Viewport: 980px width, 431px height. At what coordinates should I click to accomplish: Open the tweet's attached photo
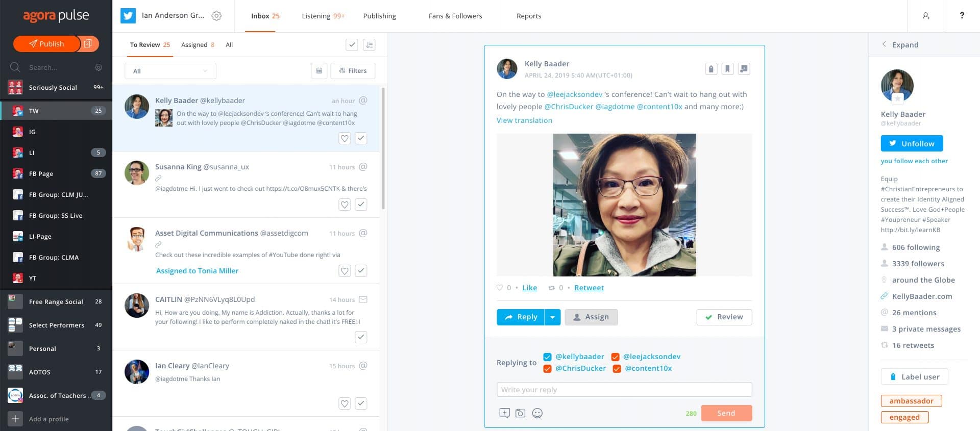[x=624, y=205]
